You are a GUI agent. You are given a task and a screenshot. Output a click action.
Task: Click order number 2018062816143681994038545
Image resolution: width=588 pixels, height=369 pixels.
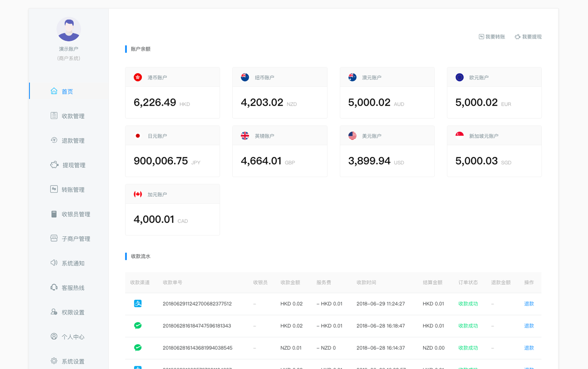pyautogui.click(x=197, y=348)
